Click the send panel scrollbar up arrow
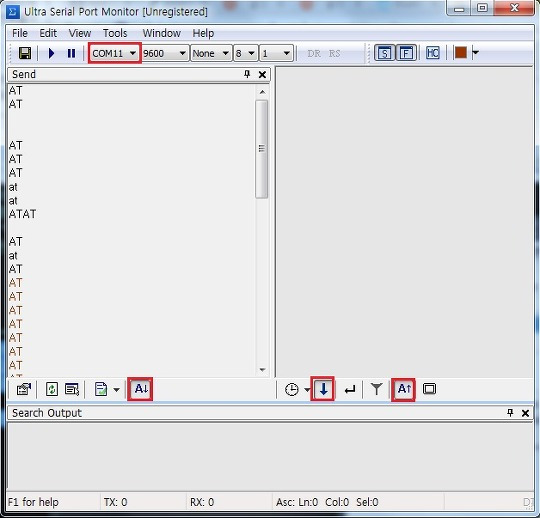 262,92
